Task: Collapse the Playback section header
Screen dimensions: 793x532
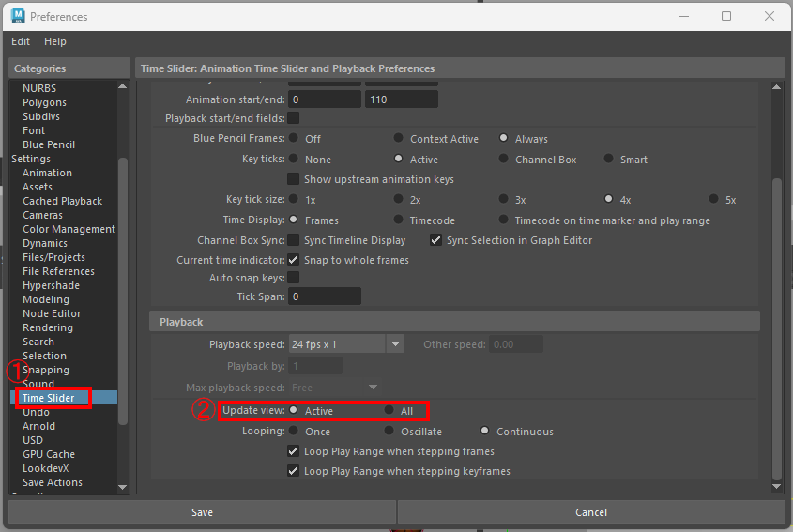Action: point(181,322)
